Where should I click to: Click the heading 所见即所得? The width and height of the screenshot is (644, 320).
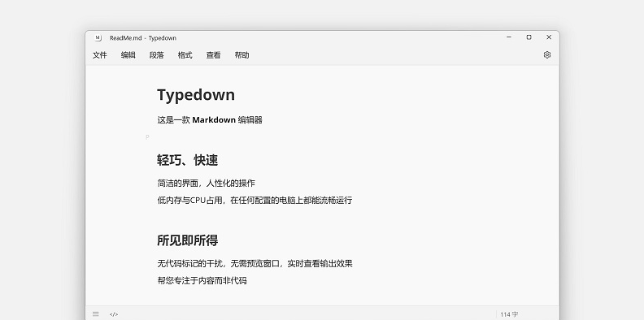[187, 240]
